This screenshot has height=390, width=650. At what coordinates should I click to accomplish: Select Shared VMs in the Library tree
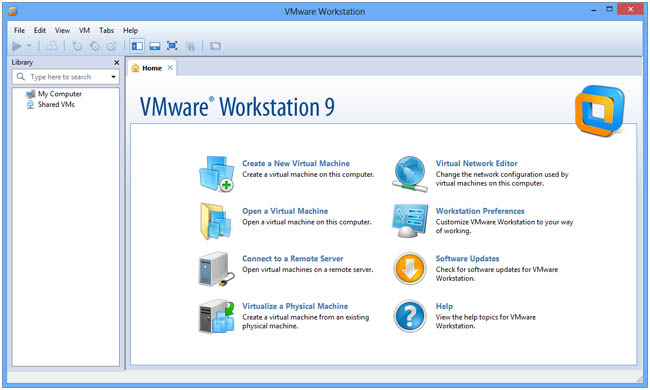pos(56,104)
